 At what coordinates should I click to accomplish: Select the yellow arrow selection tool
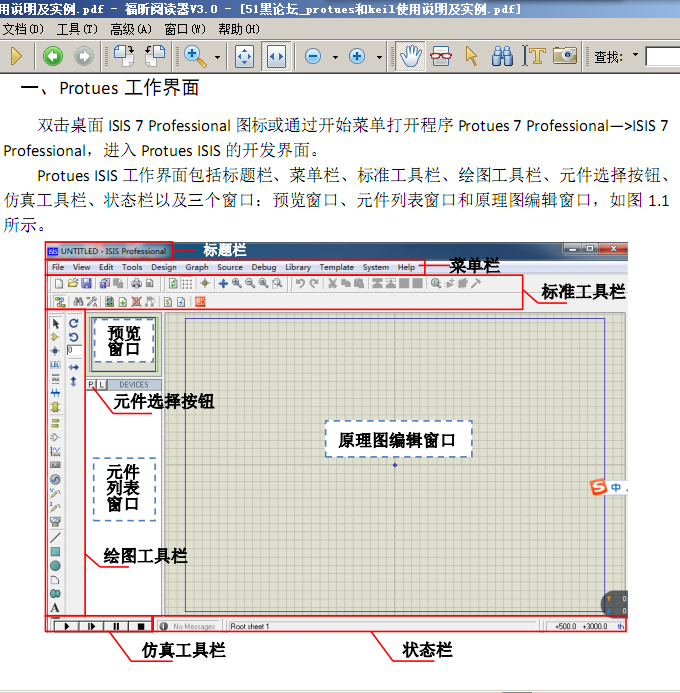pyautogui.click(x=471, y=56)
